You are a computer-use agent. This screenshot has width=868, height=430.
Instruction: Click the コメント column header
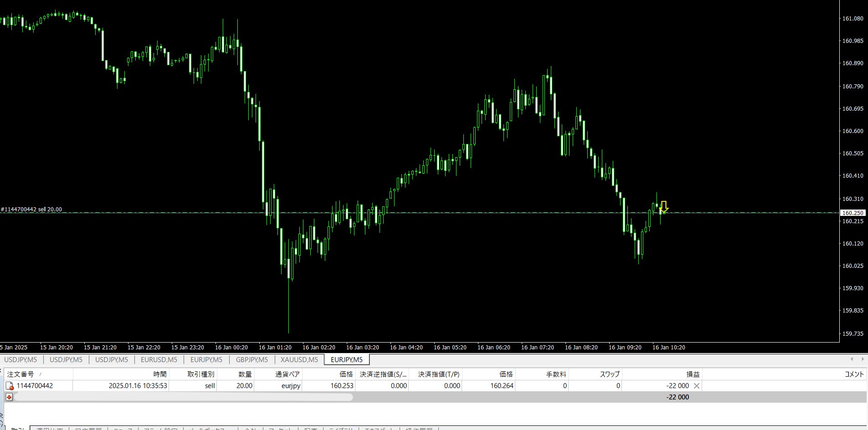pos(854,374)
